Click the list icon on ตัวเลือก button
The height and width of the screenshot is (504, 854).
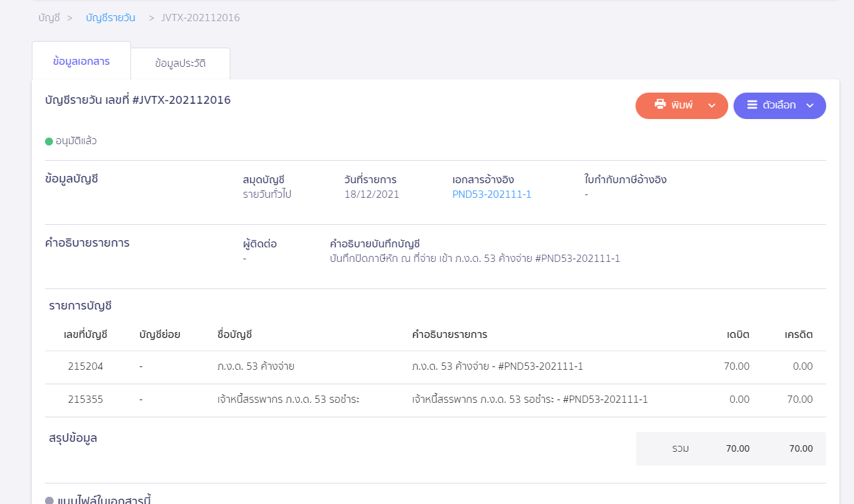(x=752, y=105)
